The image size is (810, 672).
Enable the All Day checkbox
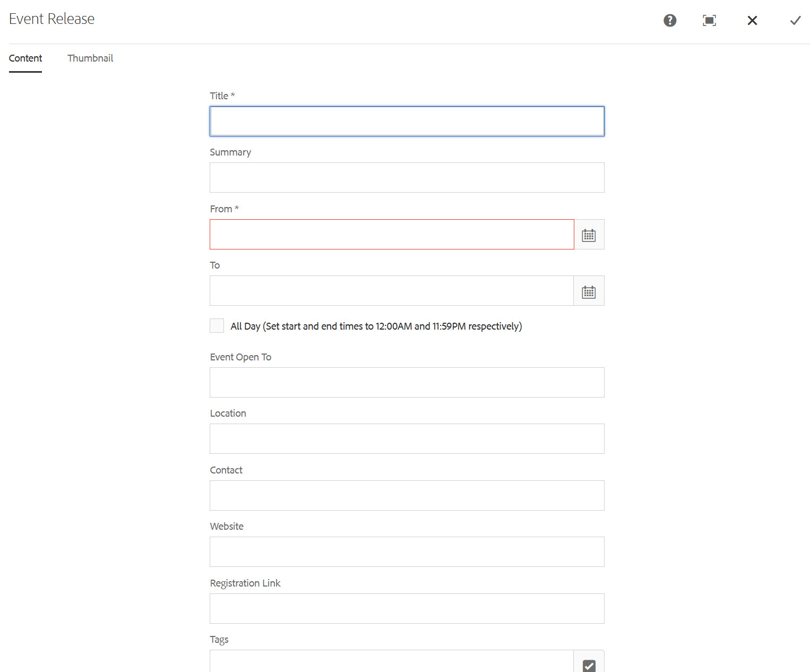click(x=217, y=326)
